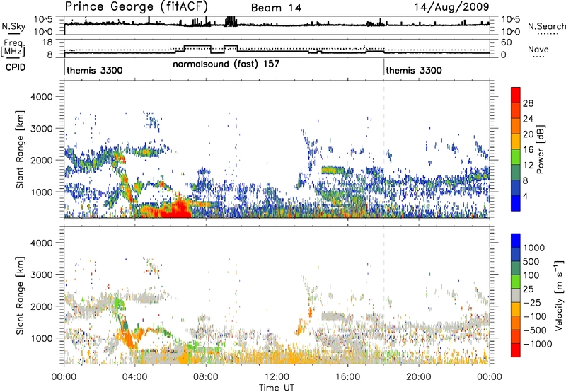This screenshot has width=566, height=392.
Task: Click 'Slant Range [km]' label of velocity panel
Action: [x=20, y=296]
